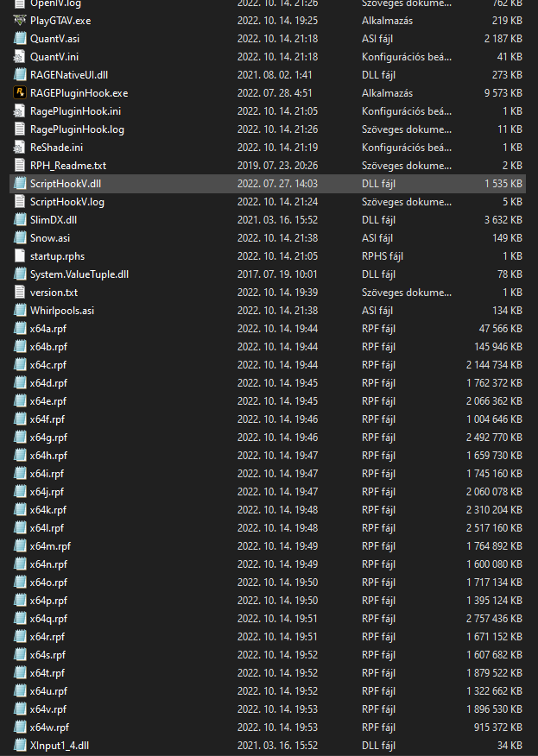The width and height of the screenshot is (538, 756).
Task: Click Alkalmazás type of PlayGTAV.exe
Action: (x=388, y=20)
